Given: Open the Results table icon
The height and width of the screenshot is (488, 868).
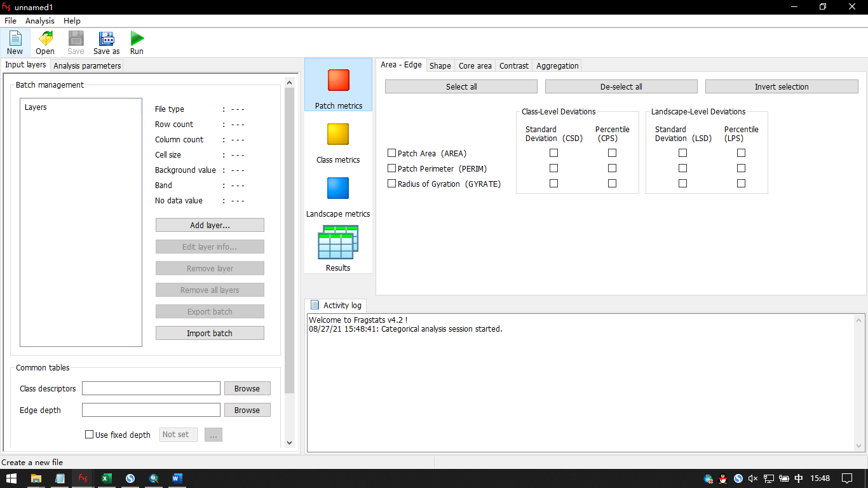Looking at the screenshot, I should (x=338, y=242).
